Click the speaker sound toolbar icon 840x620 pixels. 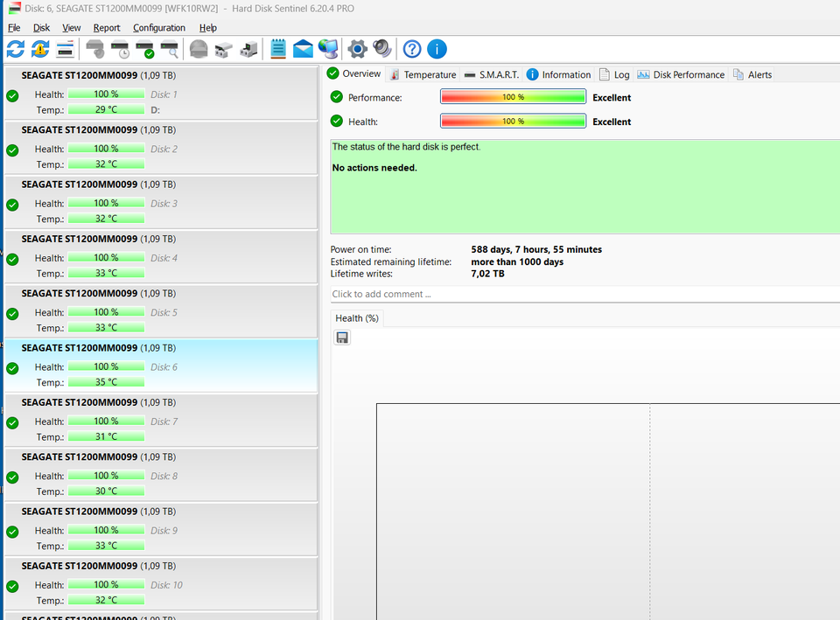coord(381,49)
